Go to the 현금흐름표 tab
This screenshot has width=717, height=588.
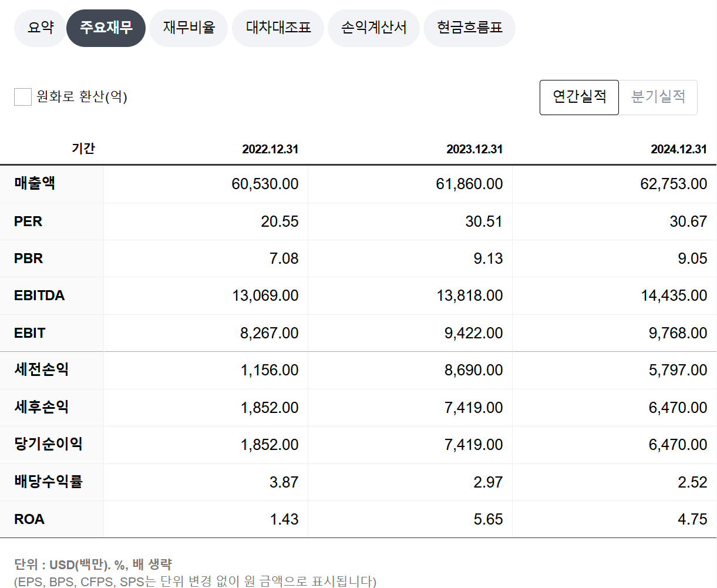[469, 28]
